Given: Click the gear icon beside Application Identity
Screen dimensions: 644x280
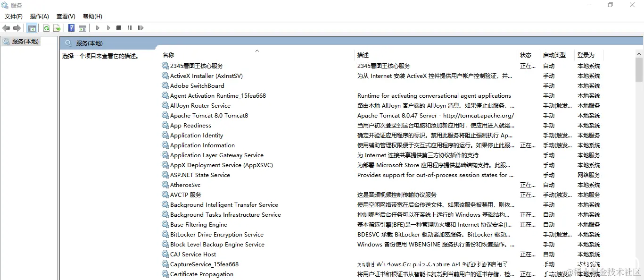Looking at the screenshot, I should click(x=165, y=135).
